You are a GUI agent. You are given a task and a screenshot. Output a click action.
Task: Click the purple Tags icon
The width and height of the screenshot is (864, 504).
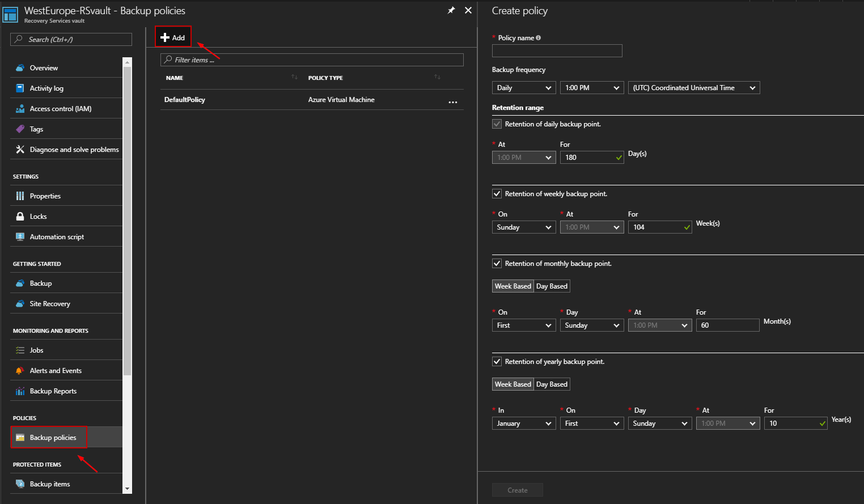click(20, 129)
